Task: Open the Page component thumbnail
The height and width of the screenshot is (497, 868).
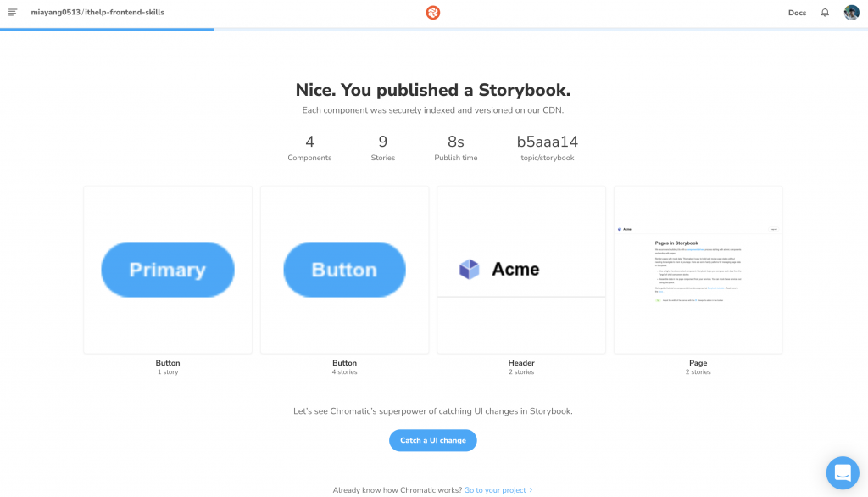Action: 698,270
